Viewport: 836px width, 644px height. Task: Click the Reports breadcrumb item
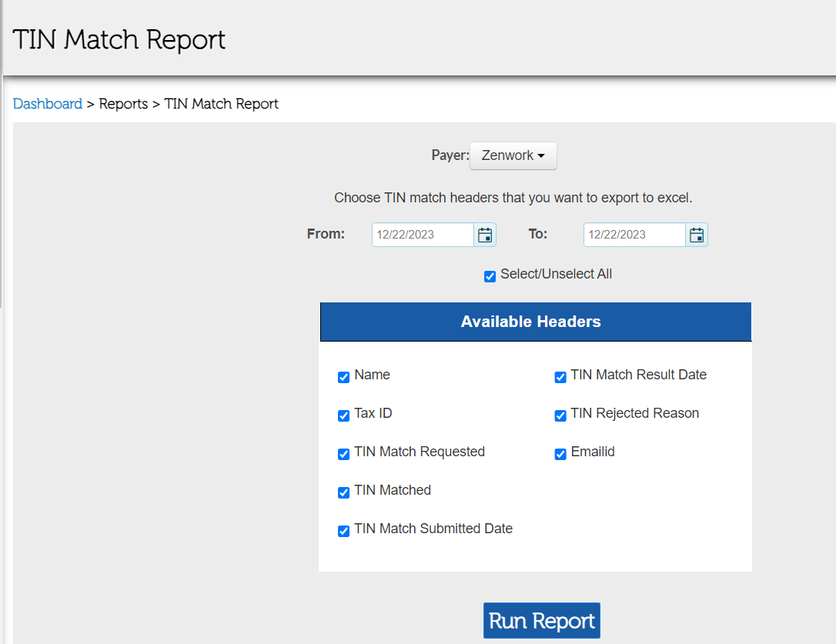point(123,104)
